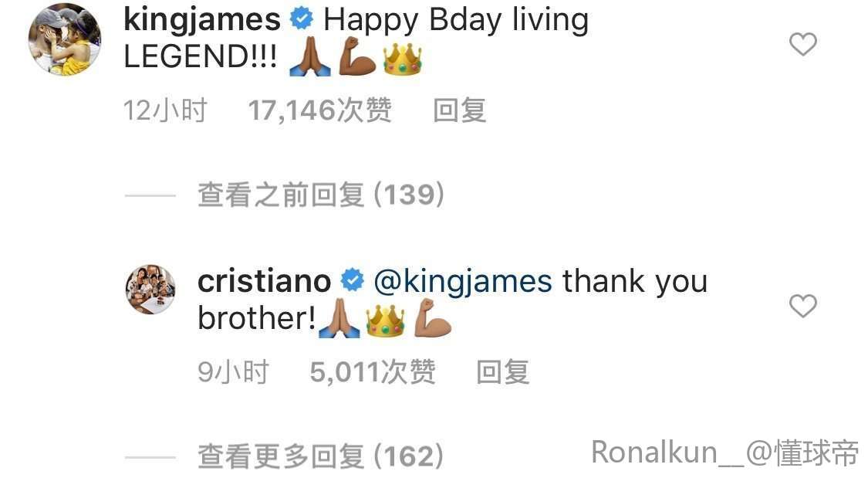The height and width of the screenshot is (478, 868).
Task: Reply to the kingjames comment via 回复
Action: pos(460,110)
